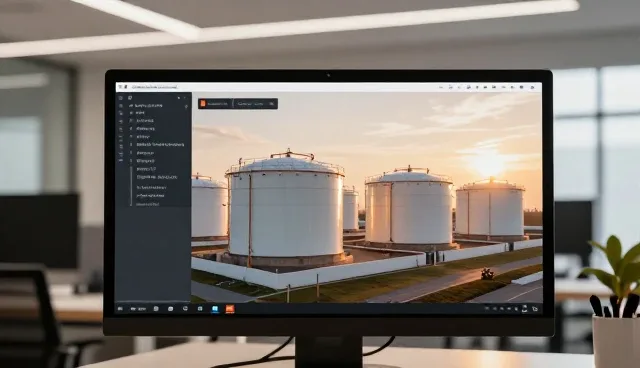The width and height of the screenshot is (640, 368).
Task: Click the magnifier icon in the floating viewport toolbar
Action: 272,104
